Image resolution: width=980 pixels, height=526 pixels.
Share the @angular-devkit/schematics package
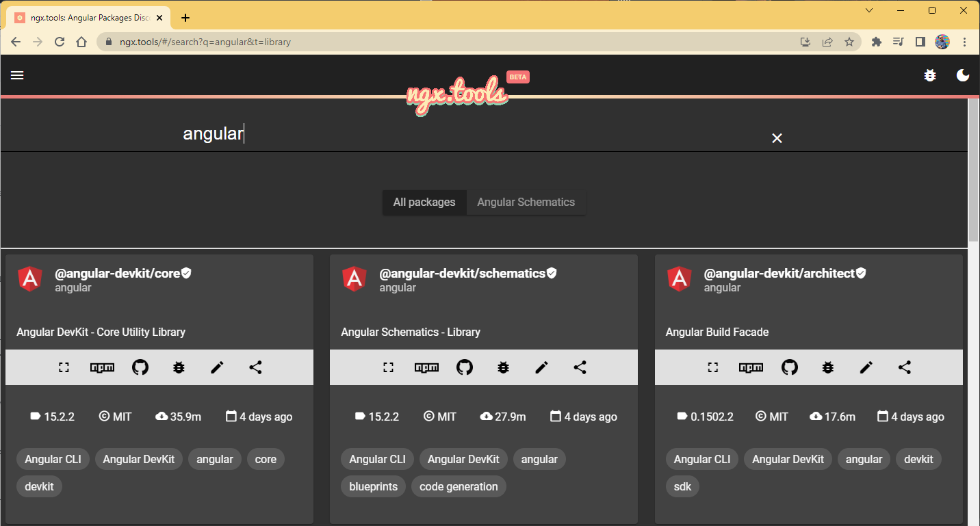(x=580, y=367)
